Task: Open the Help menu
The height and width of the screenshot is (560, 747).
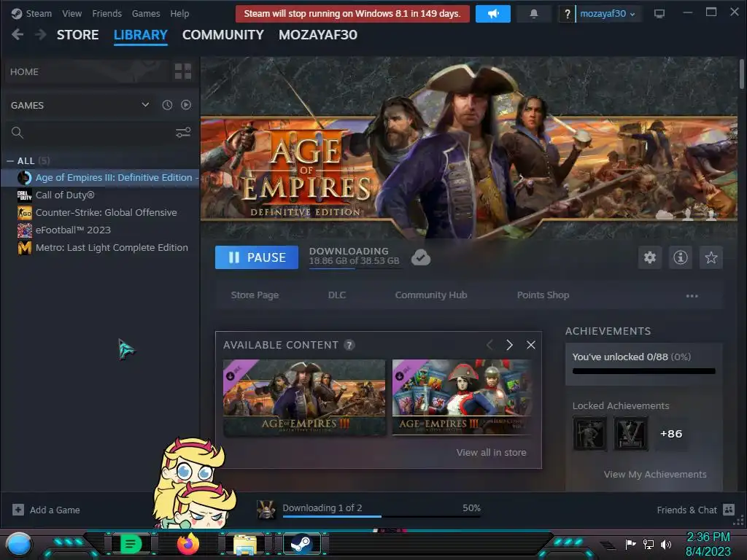Action: pos(179,13)
